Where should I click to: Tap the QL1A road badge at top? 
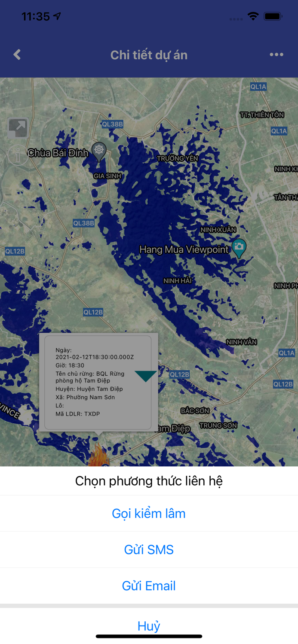click(258, 87)
